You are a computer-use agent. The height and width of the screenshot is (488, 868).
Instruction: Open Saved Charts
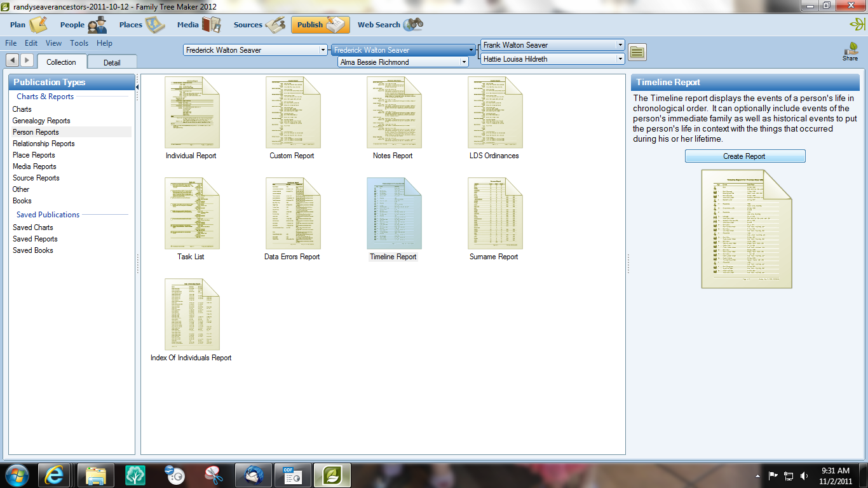[x=33, y=227]
